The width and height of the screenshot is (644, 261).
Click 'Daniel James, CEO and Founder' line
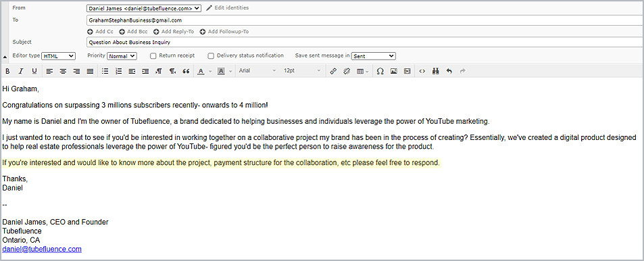[55, 222]
